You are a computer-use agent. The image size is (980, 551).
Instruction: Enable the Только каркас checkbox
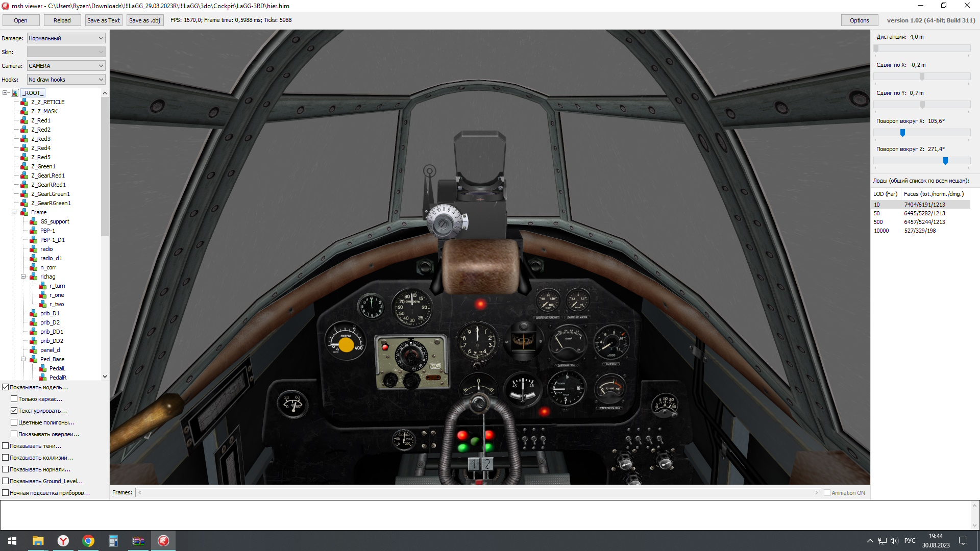point(14,399)
